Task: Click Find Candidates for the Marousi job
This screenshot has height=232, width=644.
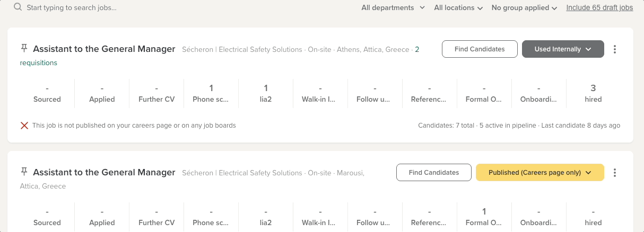Action: pos(434,172)
